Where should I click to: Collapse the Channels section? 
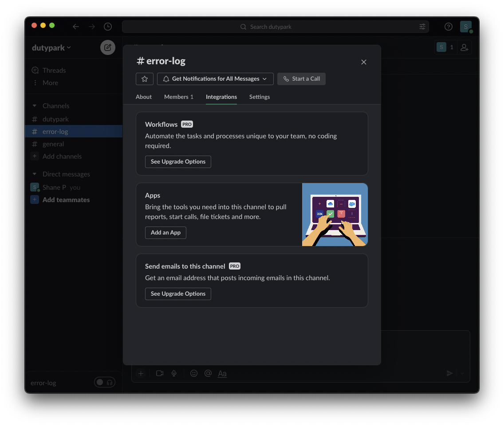(x=35, y=106)
